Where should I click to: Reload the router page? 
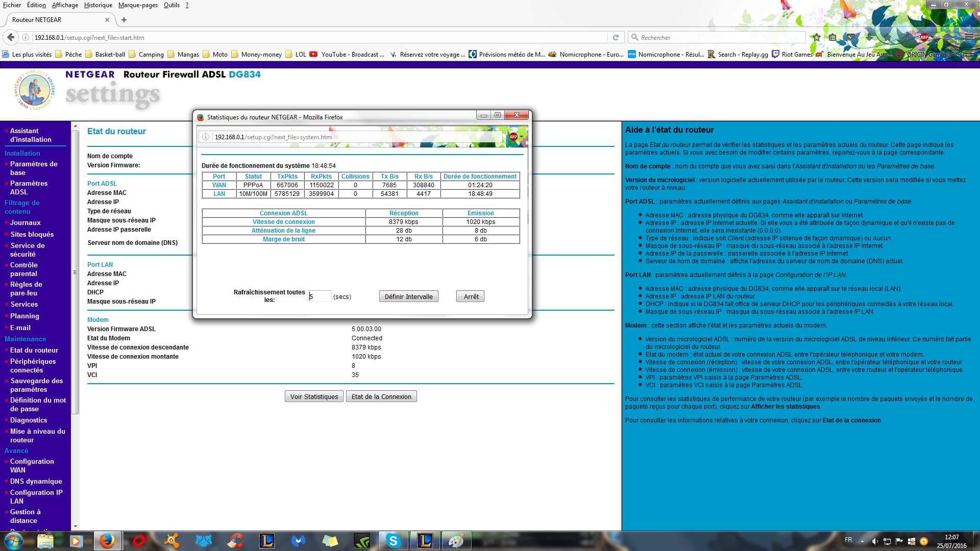616,37
